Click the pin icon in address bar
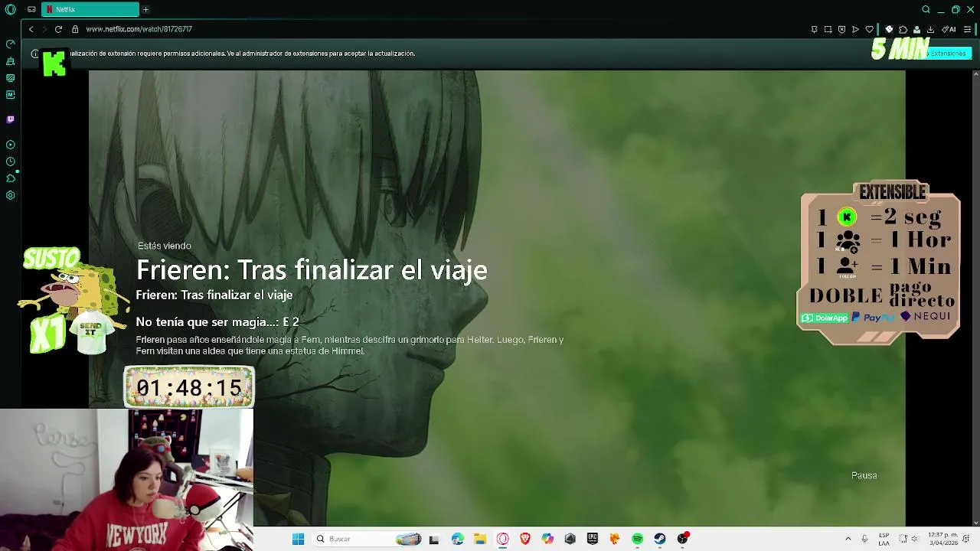980x551 pixels. 814,29
